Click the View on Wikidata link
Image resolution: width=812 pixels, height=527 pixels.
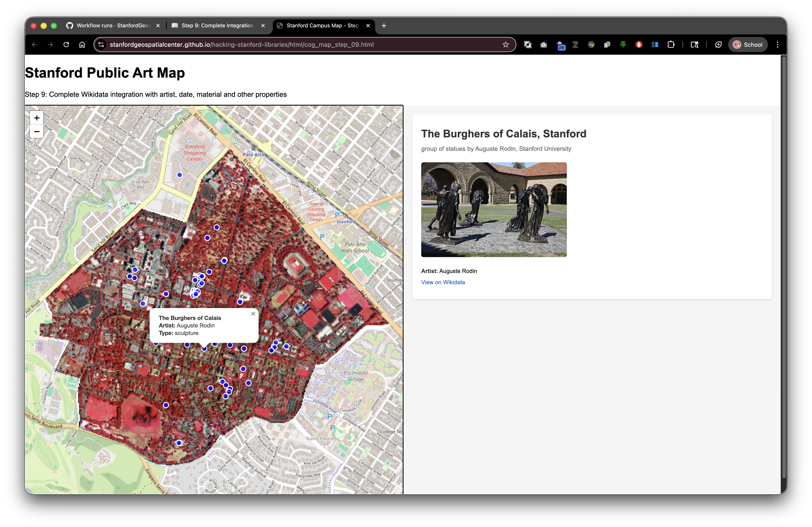click(443, 282)
